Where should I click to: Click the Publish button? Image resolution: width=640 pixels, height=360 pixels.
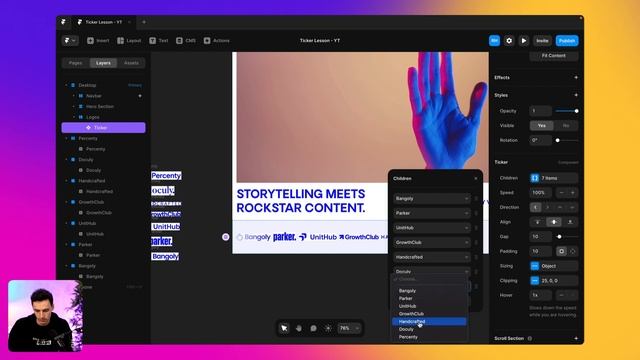(567, 40)
